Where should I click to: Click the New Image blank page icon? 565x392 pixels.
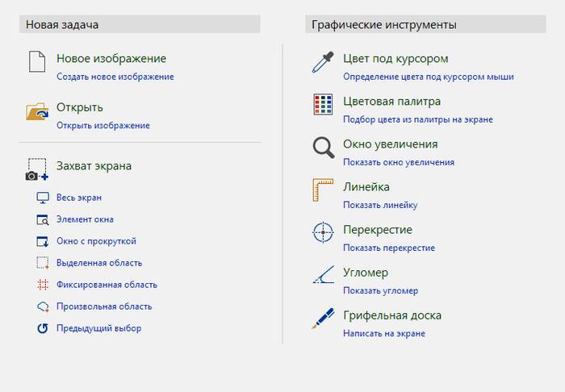pyautogui.click(x=37, y=61)
